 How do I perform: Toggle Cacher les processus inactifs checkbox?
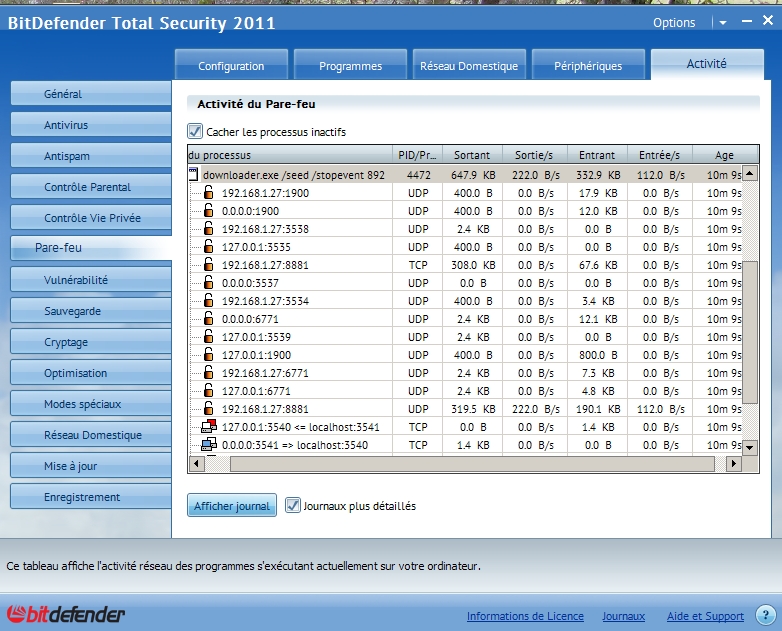[195, 132]
